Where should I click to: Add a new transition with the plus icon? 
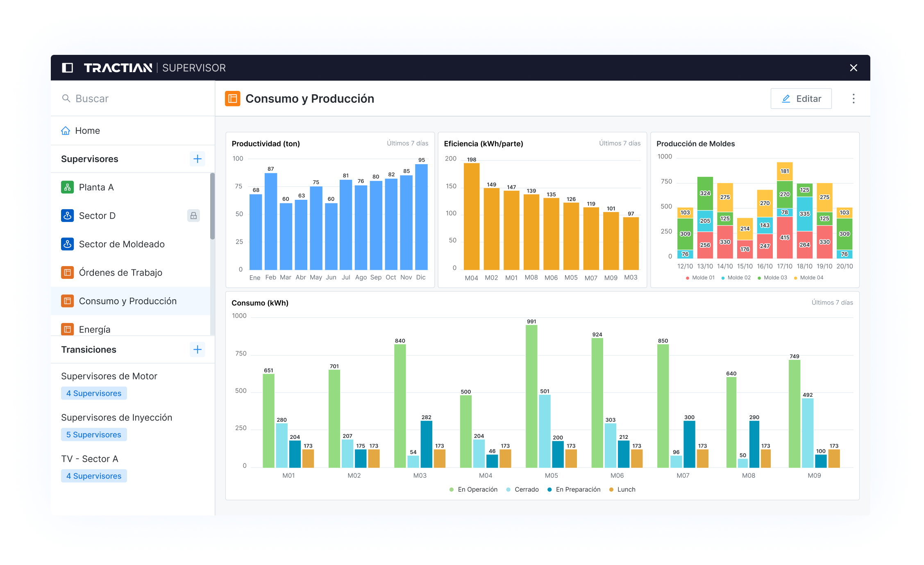click(198, 349)
